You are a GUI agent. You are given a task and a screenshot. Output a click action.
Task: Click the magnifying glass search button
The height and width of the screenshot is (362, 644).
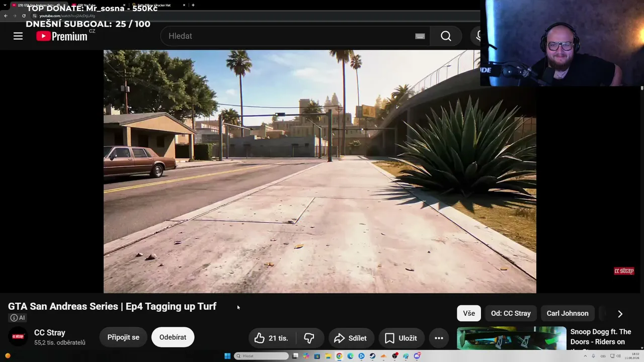tap(446, 36)
